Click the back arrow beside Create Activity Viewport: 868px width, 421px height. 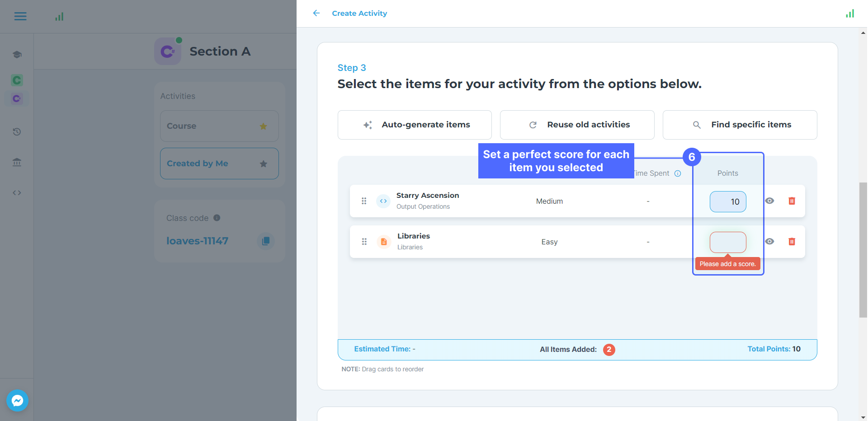[x=316, y=13]
